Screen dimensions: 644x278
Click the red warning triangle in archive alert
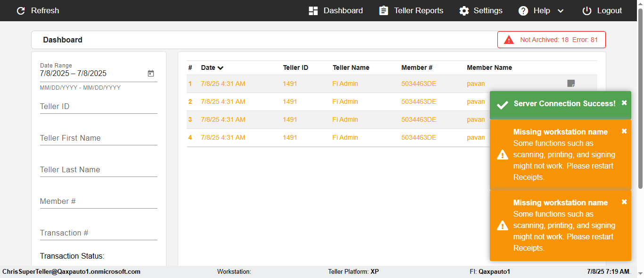click(x=509, y=40)
